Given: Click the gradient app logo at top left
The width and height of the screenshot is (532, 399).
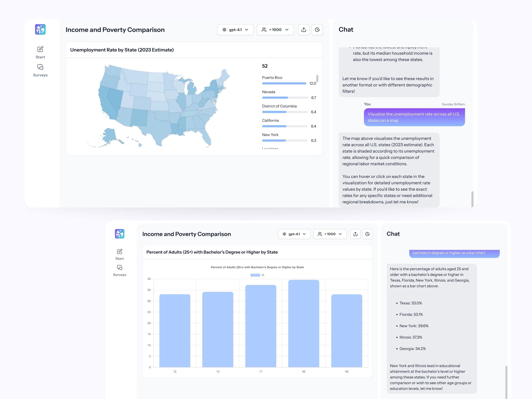Looking at the screenshot, I should (40, 29).
